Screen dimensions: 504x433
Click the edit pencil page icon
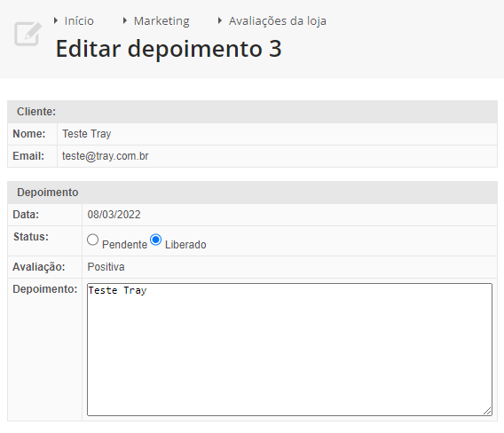pyautogui.click(x=28, y=34)
